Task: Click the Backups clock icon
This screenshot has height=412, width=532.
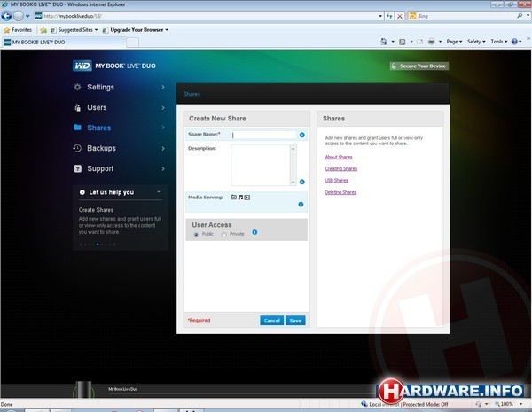Action: [77, 148]
